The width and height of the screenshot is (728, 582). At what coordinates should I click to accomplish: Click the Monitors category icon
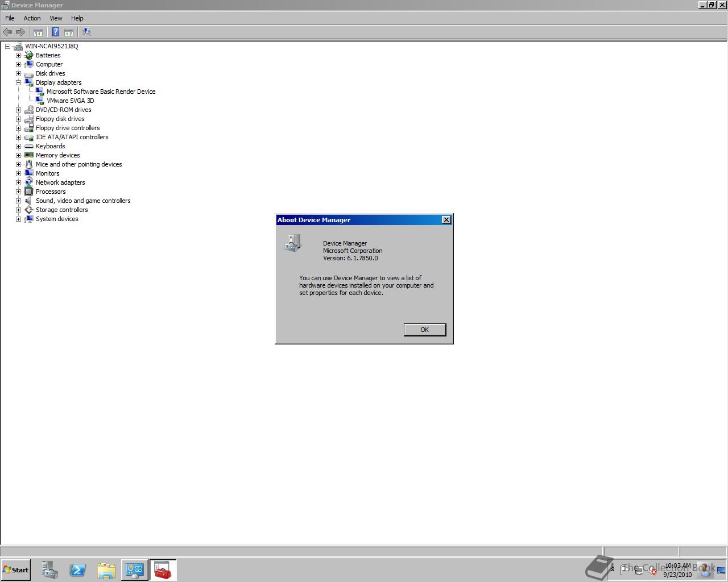pos(29,173)
